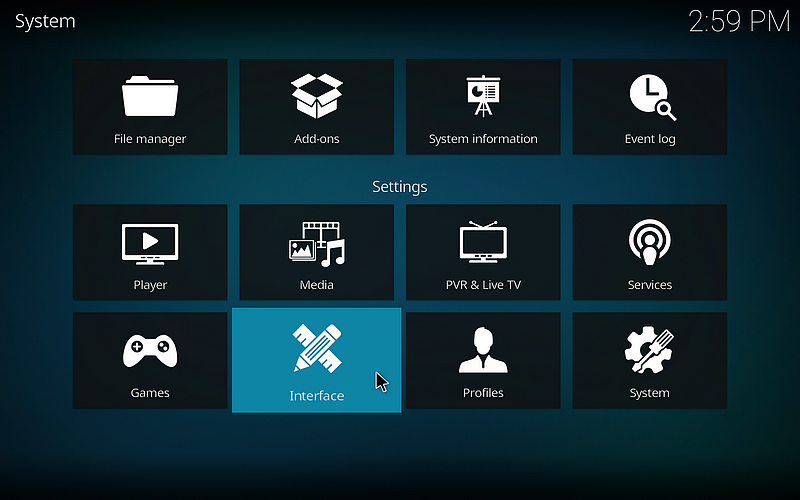Open Media settings icon tile
The width and height of the screenshot is (800, 500).
[316, 252]
